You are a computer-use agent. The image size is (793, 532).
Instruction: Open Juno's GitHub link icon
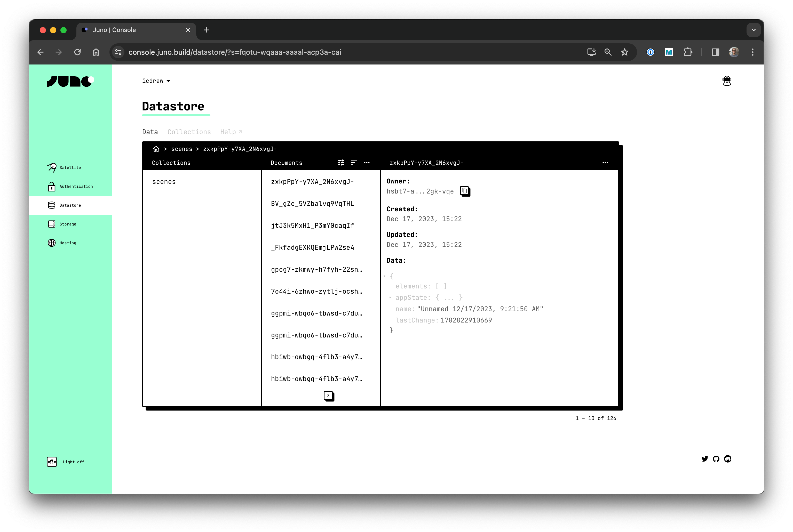coord(716,459)
